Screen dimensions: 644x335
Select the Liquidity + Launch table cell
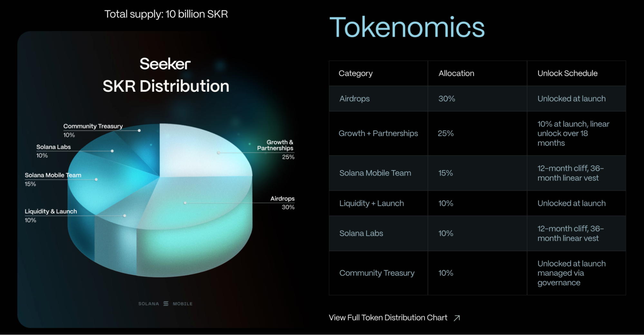[371, 203]
